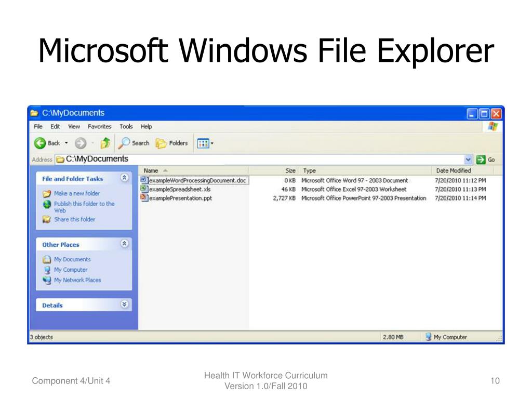Click the 7/20/2010 11:12 PM date
The image size is (532, 399).
pyautogui.click(x=460, y=180)
